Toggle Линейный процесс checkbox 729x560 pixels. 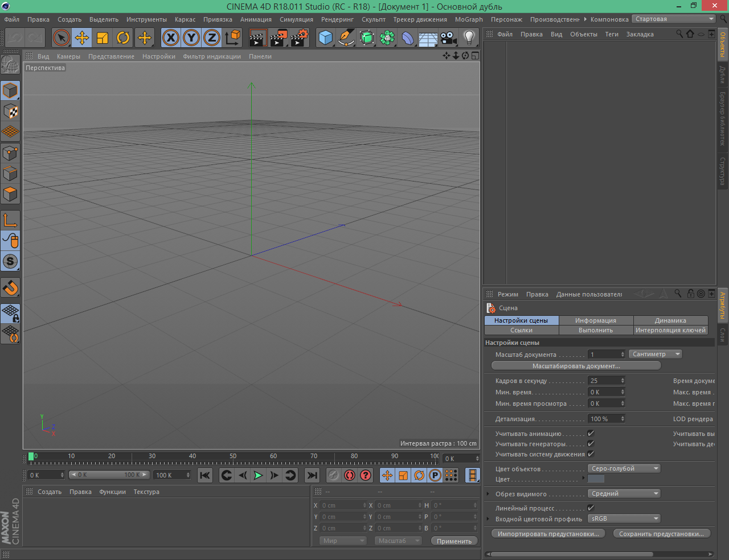click(x=591, y=508)
